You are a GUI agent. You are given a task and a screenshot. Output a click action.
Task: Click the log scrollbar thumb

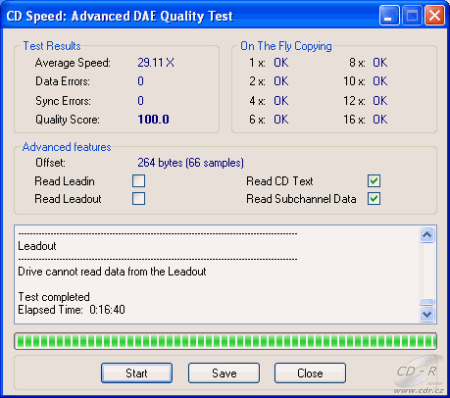(x=427, y=302)
